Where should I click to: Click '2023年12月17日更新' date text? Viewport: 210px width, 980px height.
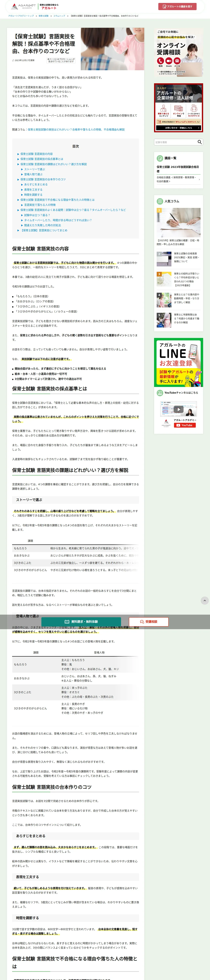pyautogui.click(x=24, y=60)
